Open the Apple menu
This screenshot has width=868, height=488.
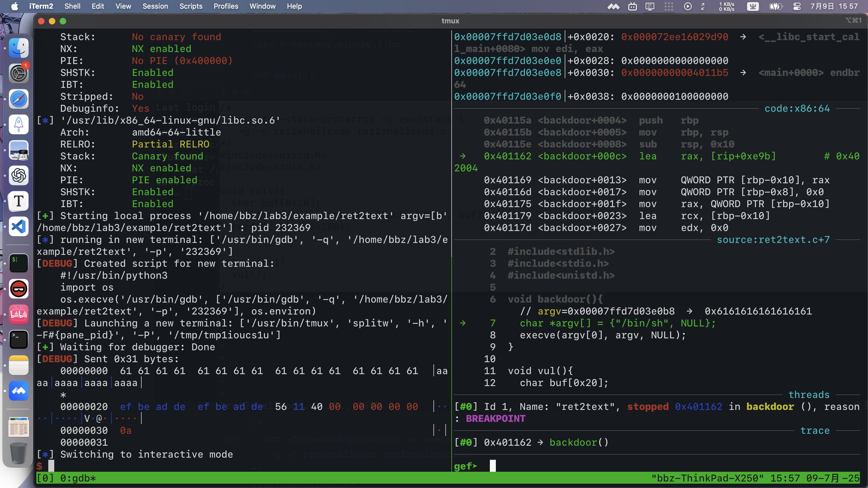click(14, 7)
